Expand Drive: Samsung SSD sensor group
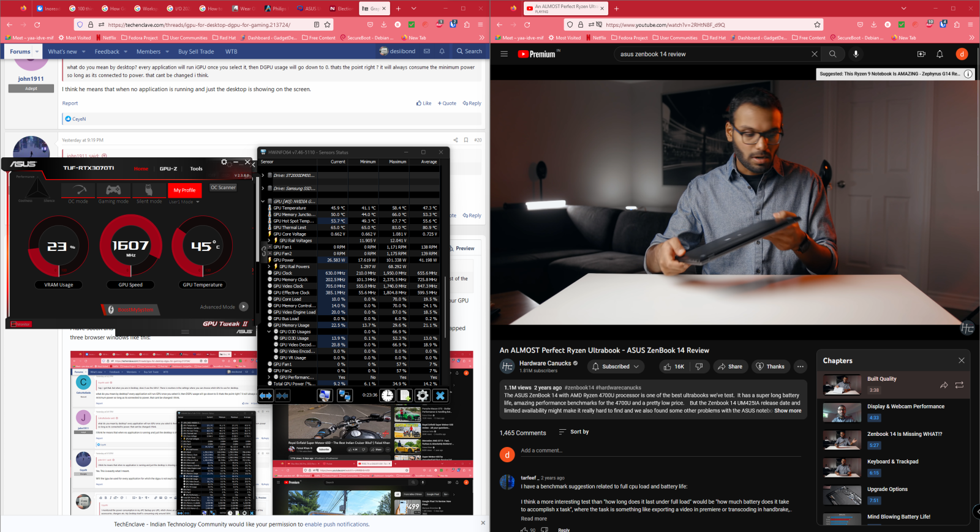 click(x=263, y=188)
